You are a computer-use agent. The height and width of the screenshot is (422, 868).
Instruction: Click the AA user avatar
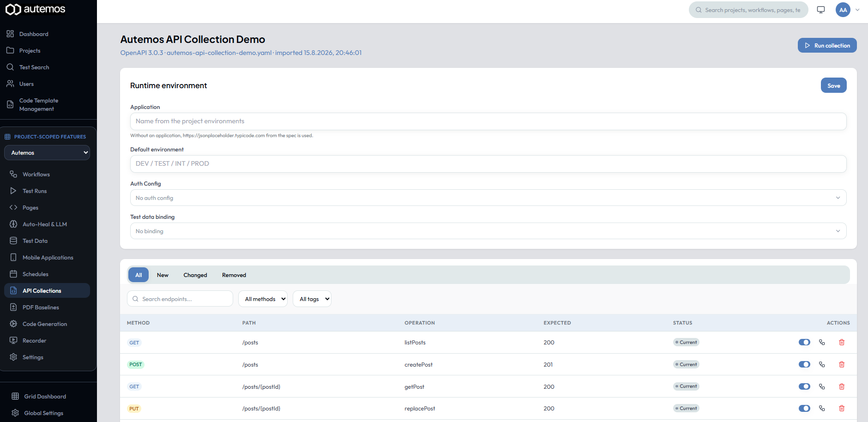pyautogui.click(x=843, y=10)
